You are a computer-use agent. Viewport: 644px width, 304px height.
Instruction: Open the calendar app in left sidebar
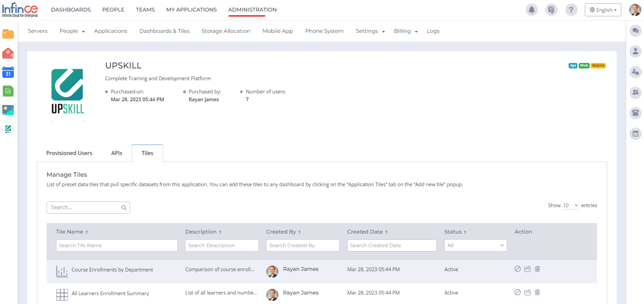click(8, 72)
